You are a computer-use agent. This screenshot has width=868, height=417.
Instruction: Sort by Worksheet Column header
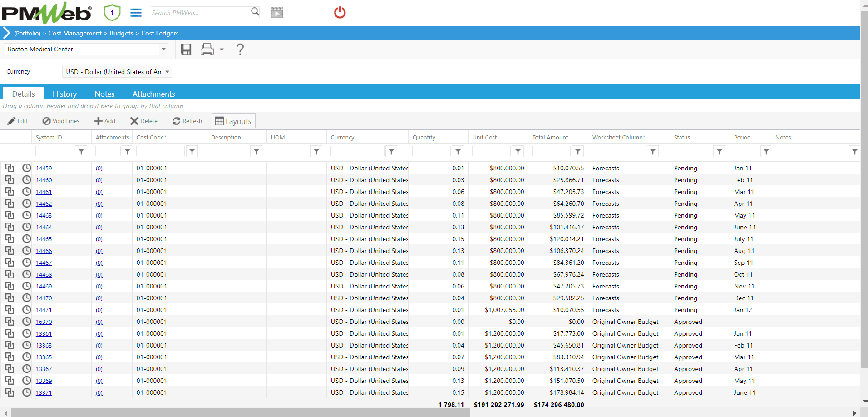click(x=618, y=137)
